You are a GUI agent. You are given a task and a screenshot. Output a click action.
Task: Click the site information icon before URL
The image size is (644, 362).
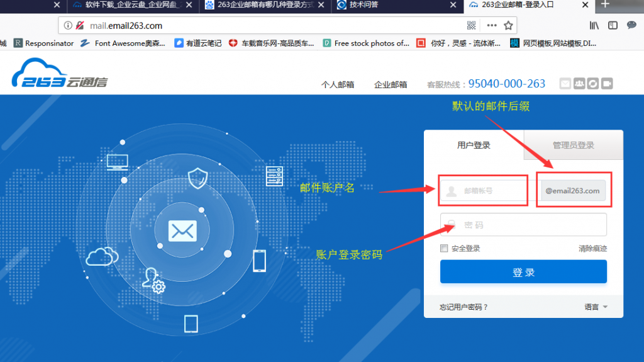point(68,26)
